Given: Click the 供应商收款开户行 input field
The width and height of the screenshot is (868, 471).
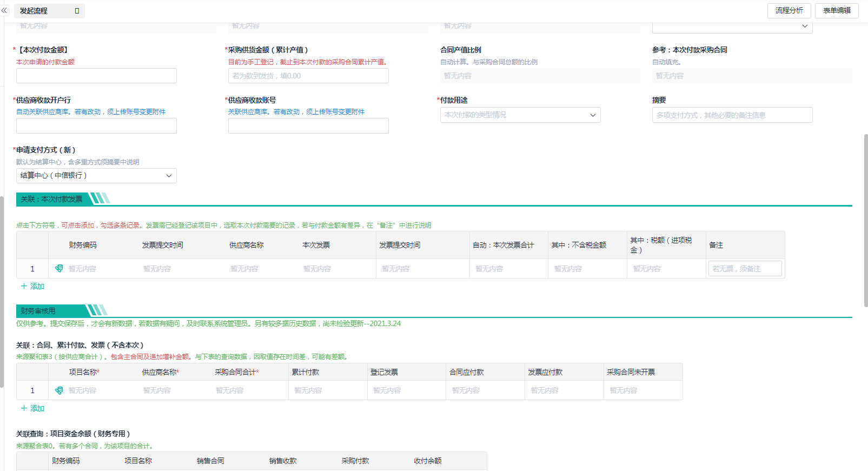Looking at the screenshot, I should click(x=96, y=126).
